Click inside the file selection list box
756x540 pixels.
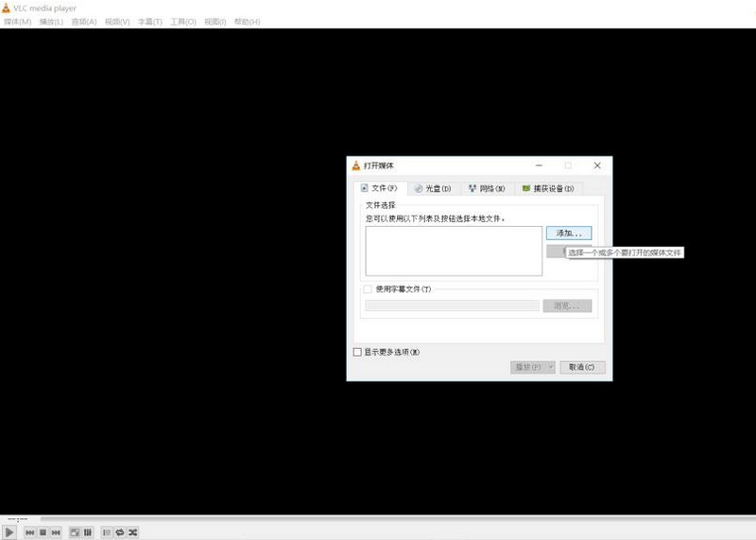click(454, 251)
